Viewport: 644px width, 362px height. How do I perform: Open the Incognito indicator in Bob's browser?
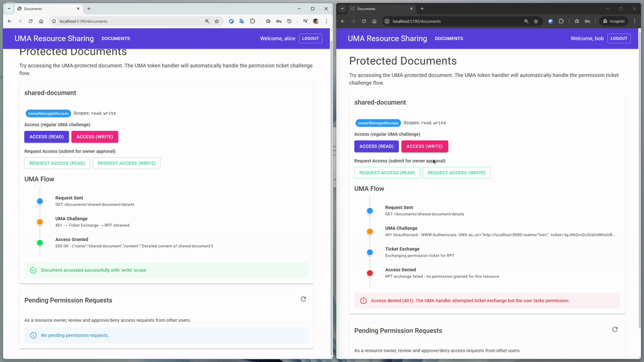click(x=614, y=21)
